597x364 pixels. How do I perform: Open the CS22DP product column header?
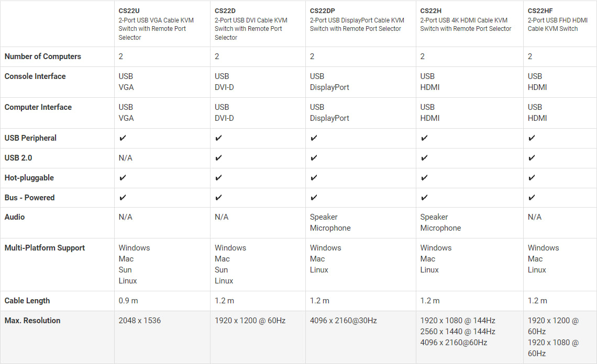pyautogui.click(x=322, y=10)
